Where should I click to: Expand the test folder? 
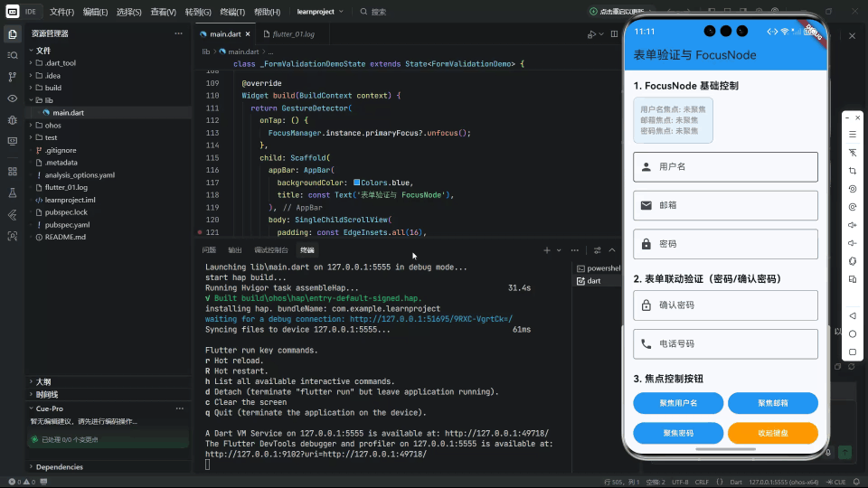tap(31, 137)
